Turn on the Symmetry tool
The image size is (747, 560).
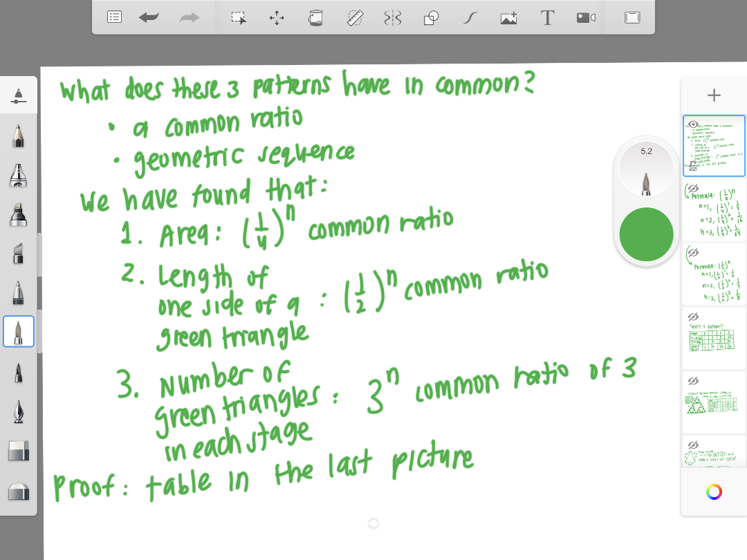pyautogui.click(x=393, y=18)
